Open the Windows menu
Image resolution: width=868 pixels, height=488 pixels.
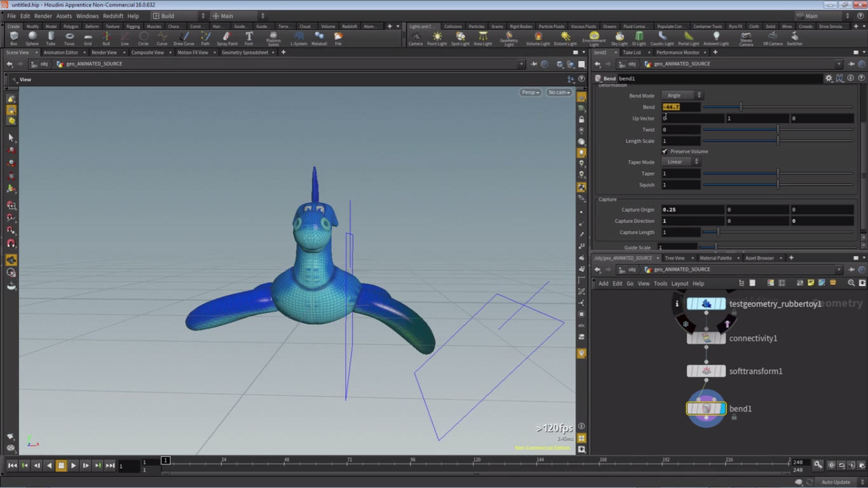(x=88, y=16)
